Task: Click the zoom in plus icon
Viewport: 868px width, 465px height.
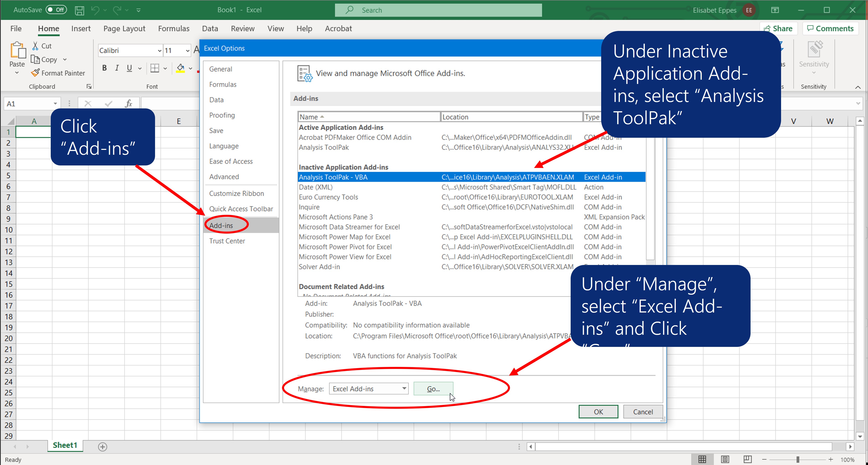Action: 831,459
